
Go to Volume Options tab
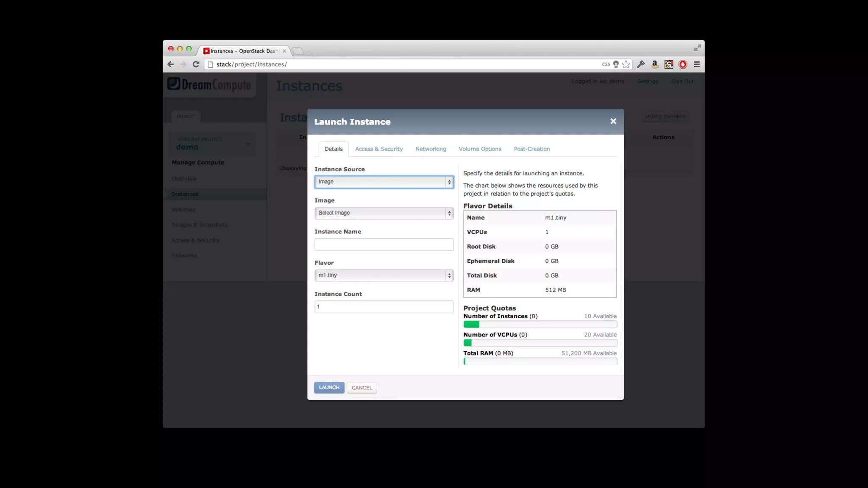[x=480, y=149]
